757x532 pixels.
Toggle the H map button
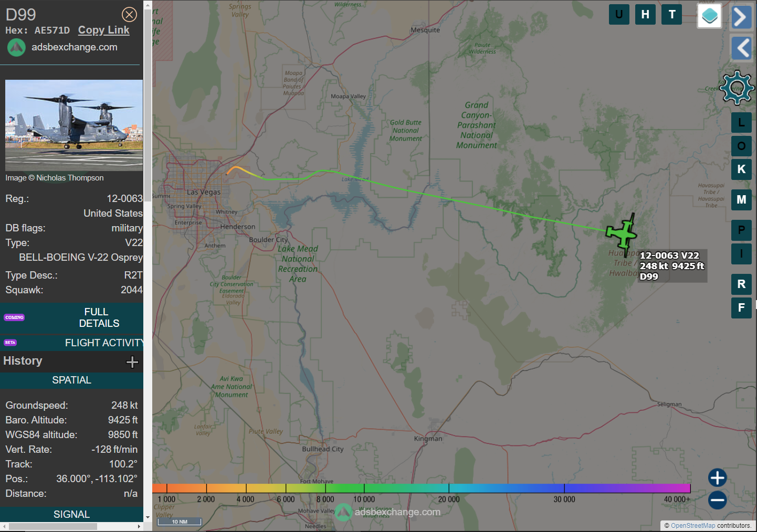tap(645, 14)
